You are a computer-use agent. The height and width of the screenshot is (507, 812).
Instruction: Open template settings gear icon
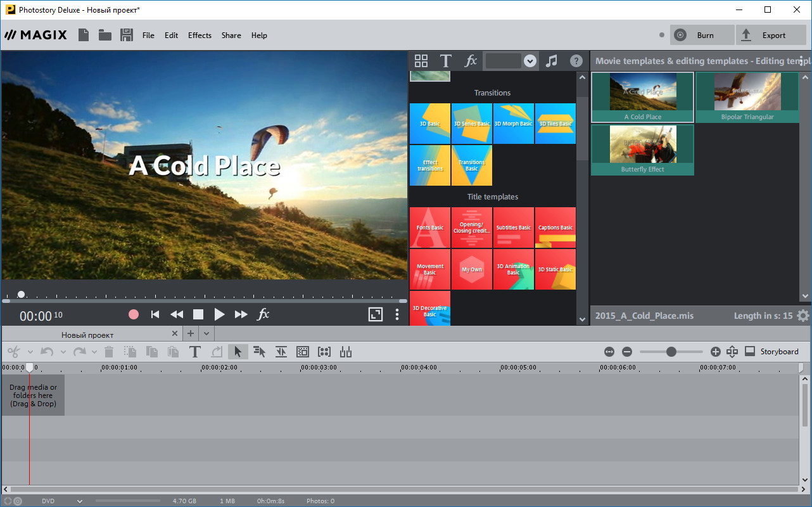pos(803,316)
